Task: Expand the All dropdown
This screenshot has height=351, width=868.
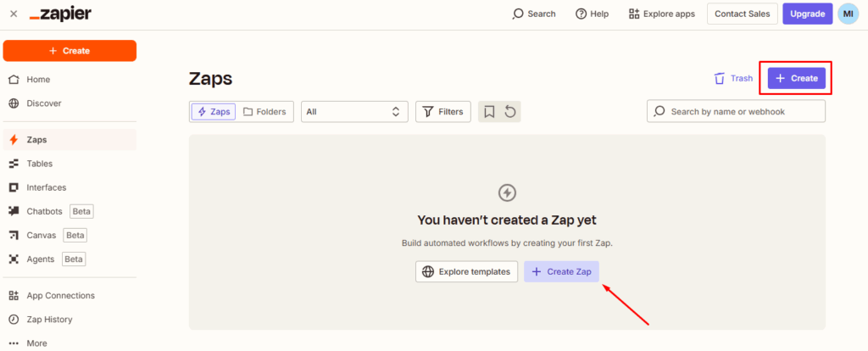Action: (354, 111)
